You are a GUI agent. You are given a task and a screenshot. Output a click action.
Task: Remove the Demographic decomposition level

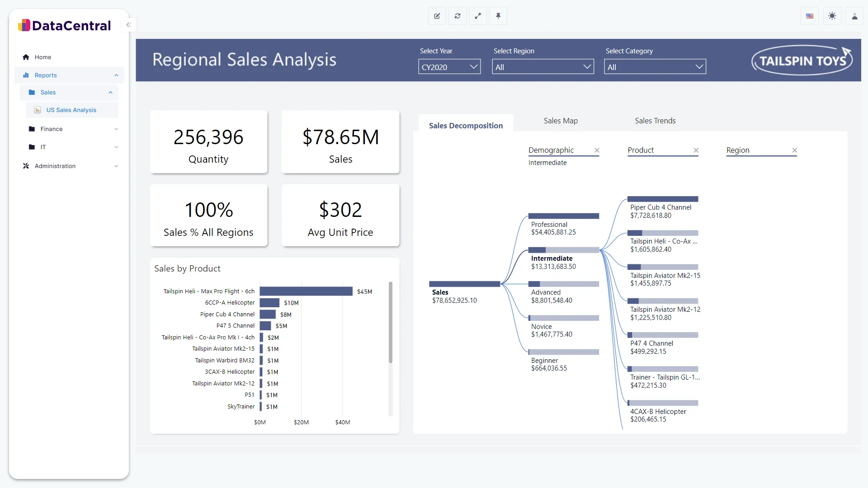pos(597,150)
